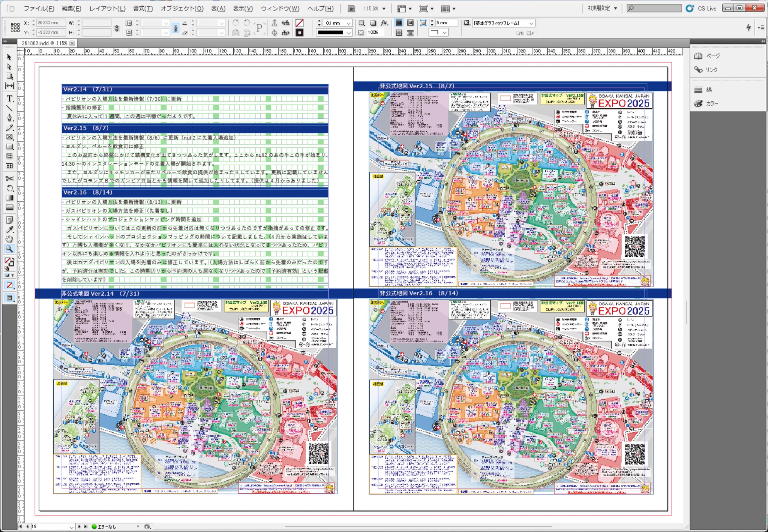The width and height of the screenshot is (768, 532).
Task: Select the Hand tool
Action: click(9, 239)
